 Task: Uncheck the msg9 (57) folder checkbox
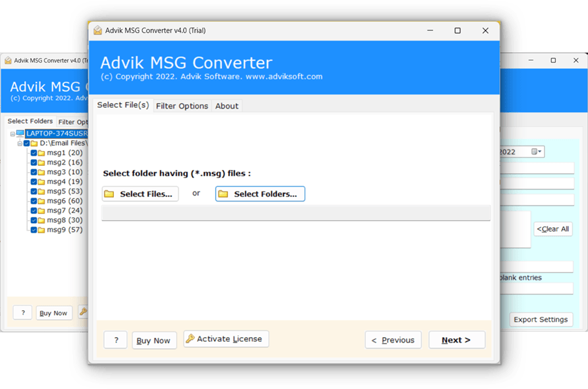[x=34, y=230]
